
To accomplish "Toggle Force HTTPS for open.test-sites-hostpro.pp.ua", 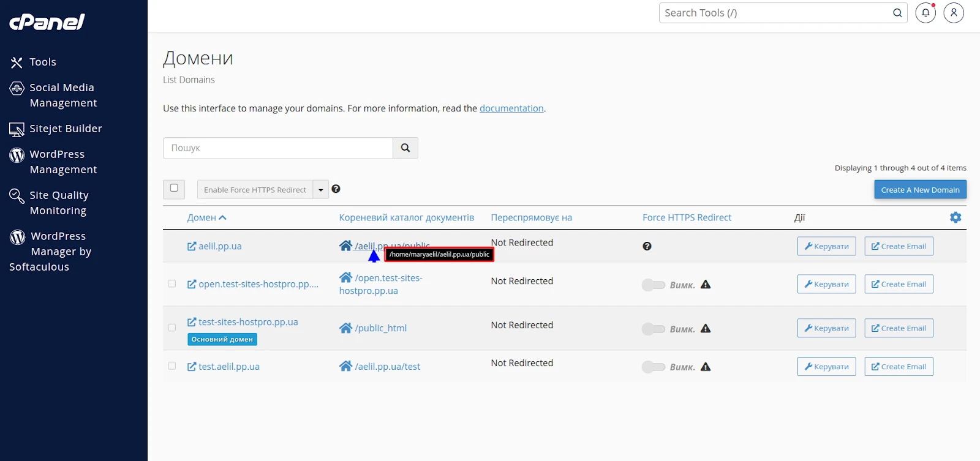I will click(x=653, y=285).
